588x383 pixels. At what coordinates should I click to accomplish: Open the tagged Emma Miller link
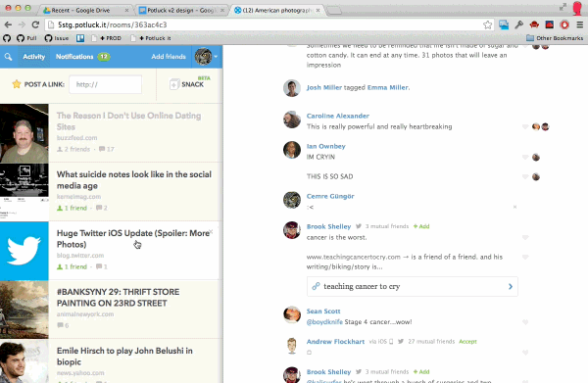(x=388, y=87)
